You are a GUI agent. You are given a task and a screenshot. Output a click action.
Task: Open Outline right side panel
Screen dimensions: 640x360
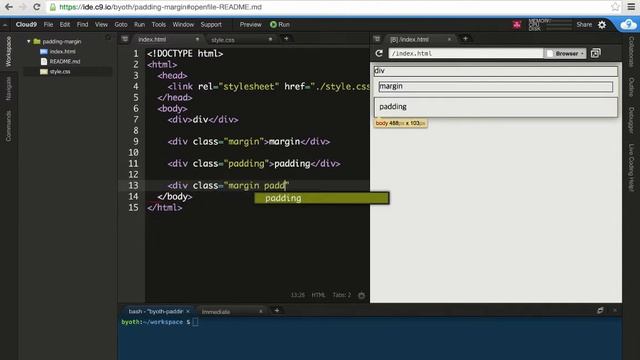(x=631, y=87)
